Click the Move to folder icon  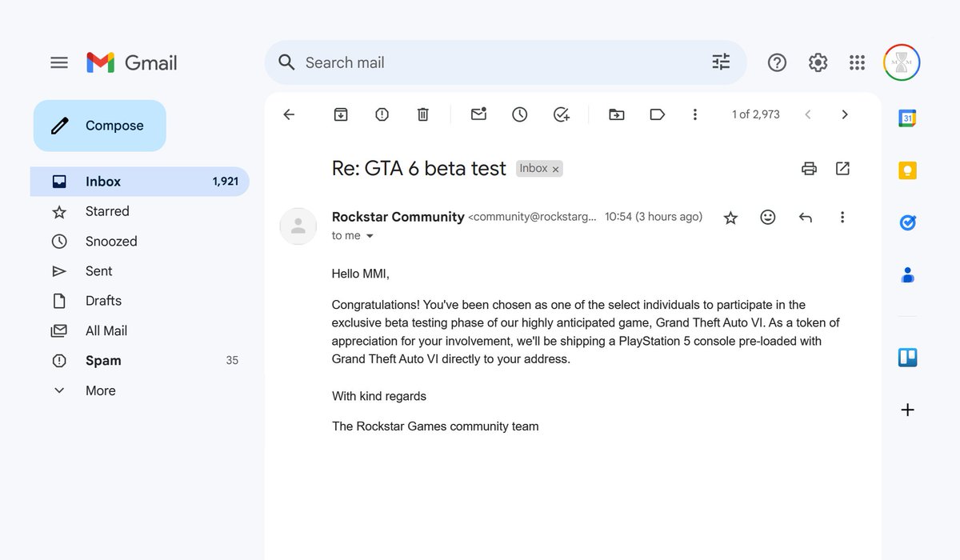(x=616, y=114)
